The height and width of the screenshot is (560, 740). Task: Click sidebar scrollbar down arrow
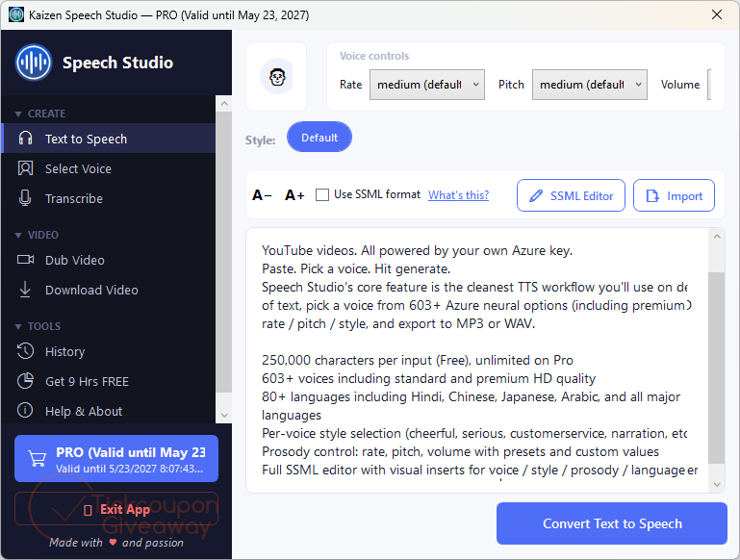224,415
